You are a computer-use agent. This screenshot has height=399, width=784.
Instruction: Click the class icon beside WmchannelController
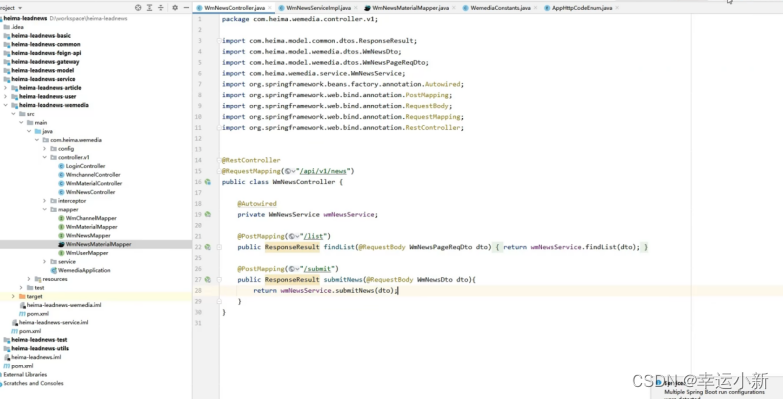click(62, 175)
